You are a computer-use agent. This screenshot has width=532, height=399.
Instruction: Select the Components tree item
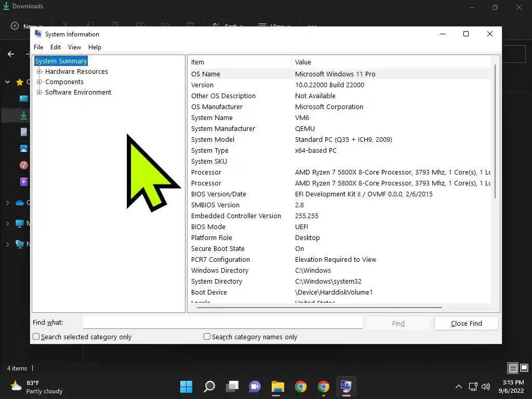(x=64, y=82)
